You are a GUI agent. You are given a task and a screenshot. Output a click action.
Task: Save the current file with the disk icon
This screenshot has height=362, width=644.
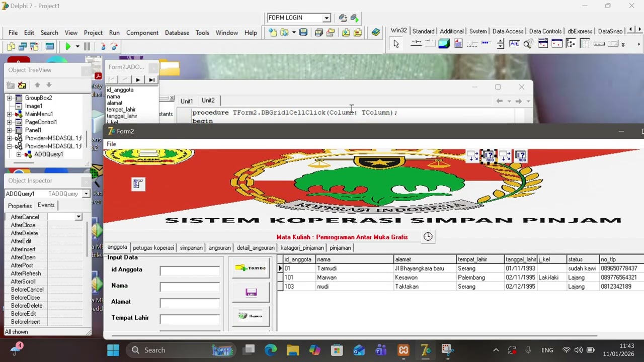(x=303, y=33)
